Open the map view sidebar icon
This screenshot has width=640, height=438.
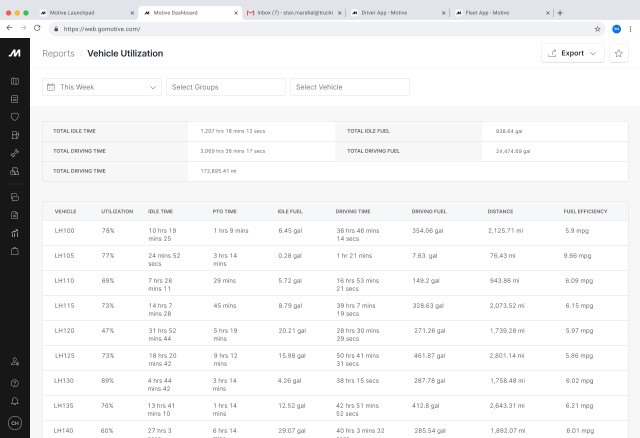click(x=14, y=81)
